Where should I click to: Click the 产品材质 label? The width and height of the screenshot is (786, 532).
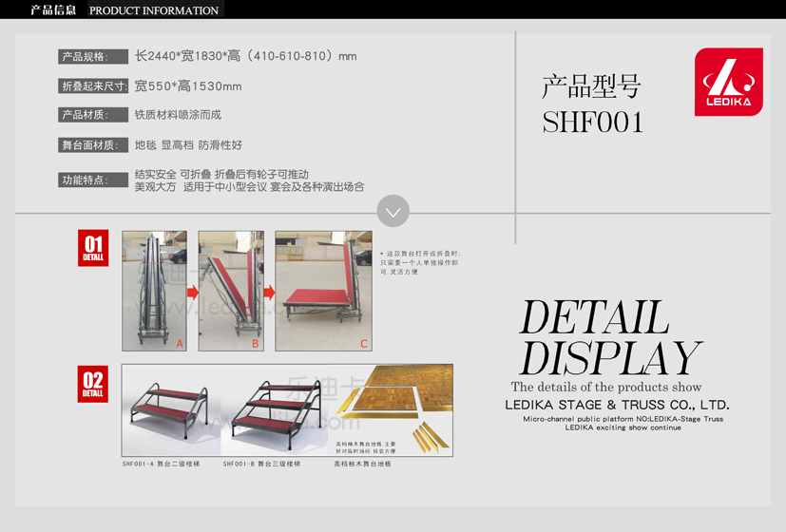click(93, 115)
